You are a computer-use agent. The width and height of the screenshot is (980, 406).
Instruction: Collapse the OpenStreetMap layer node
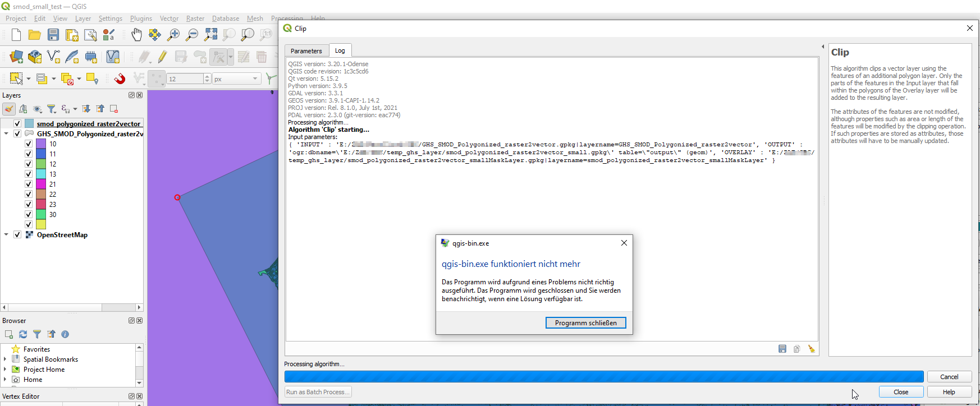coord(6,234)
